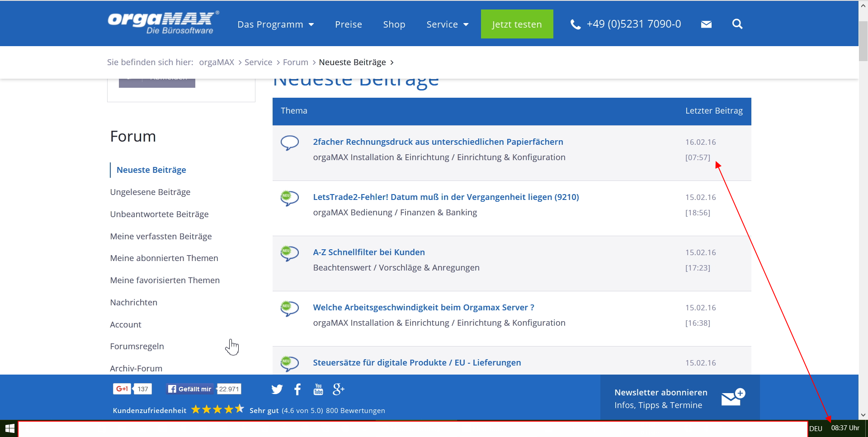868x437 pixels.
Task: Click the DEU language indicator in taskbar
Action: (816, 428)
